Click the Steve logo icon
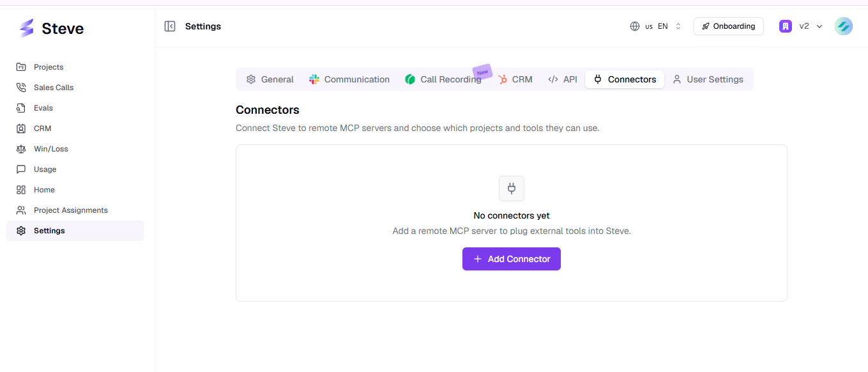Image resolution: width=868 pixels, height=372 pixels. click(x=26, y=28)
